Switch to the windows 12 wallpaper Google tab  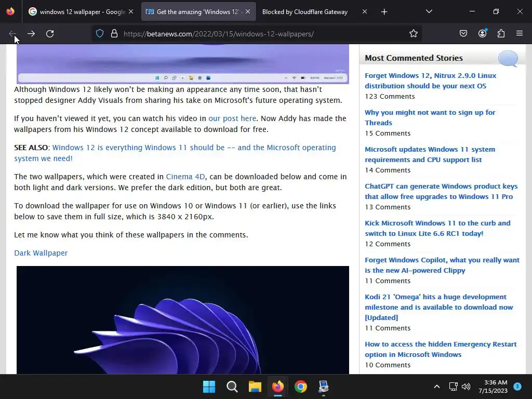click(81, 11)
